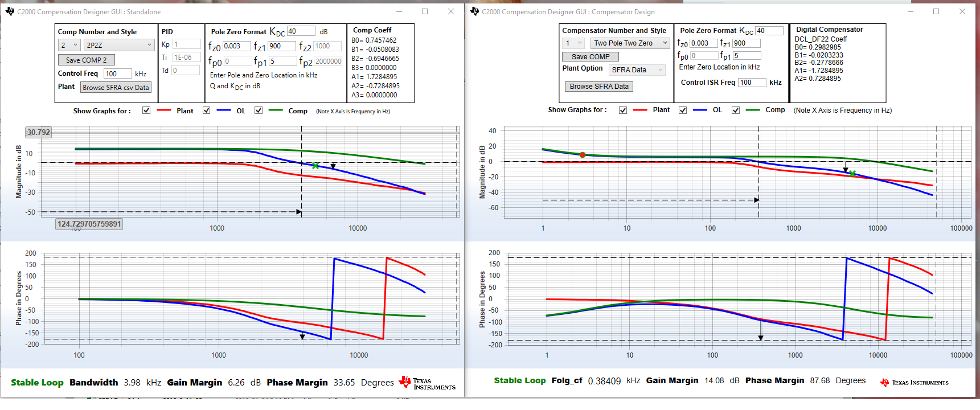Click B0= 0.2982985 in Digital Compensator panel
Screen dimensions: 980x410
[818, 47]
